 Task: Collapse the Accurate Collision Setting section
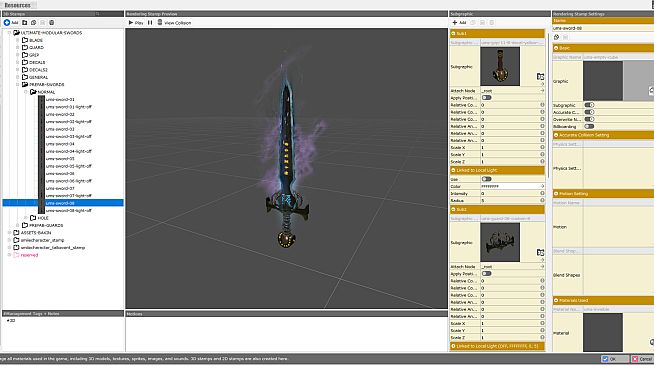556,135
